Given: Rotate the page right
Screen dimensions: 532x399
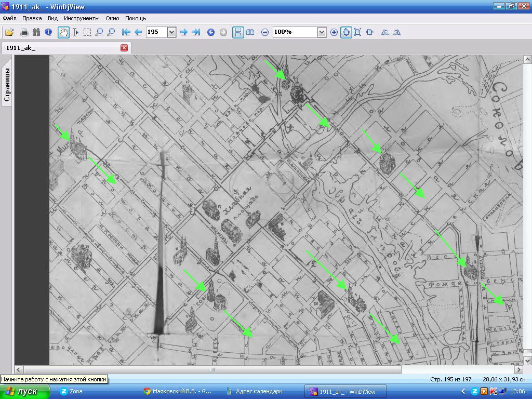Looking at the screenshot, I should 396,32.
